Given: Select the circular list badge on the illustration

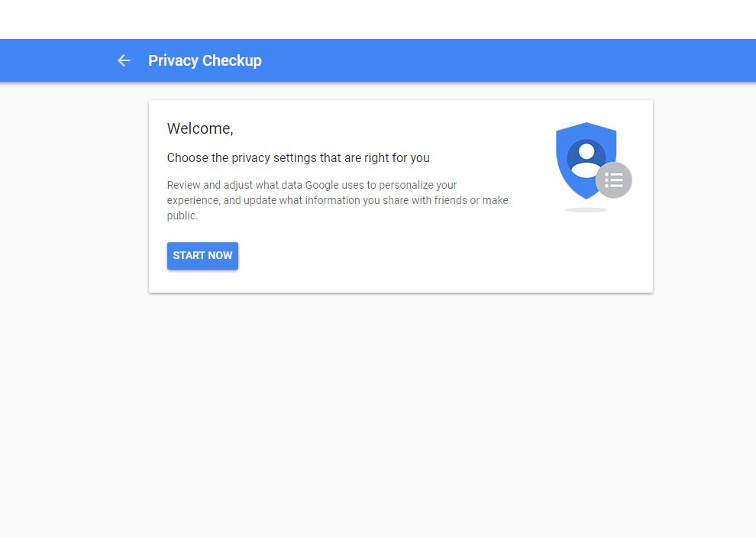Looking at the screenshot, I should (x=614, y=180).
